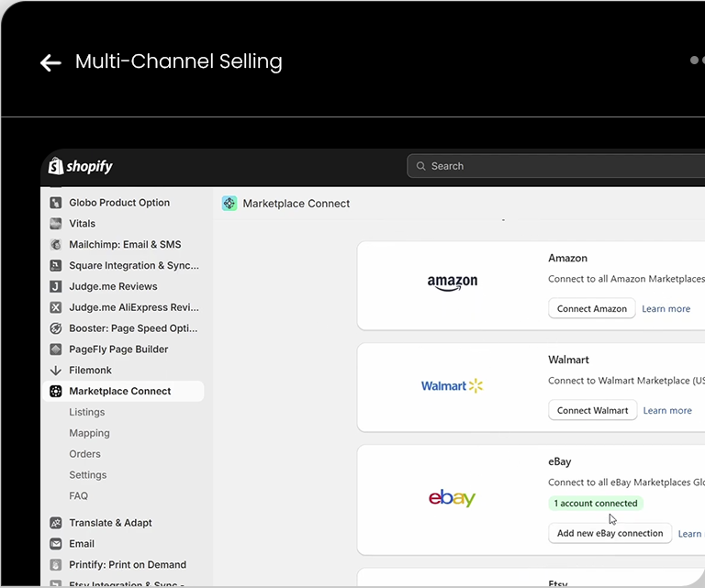The image size is (705, 588).
Task: Click the Judge.me Reviews icon
Action: click(56, 286)
